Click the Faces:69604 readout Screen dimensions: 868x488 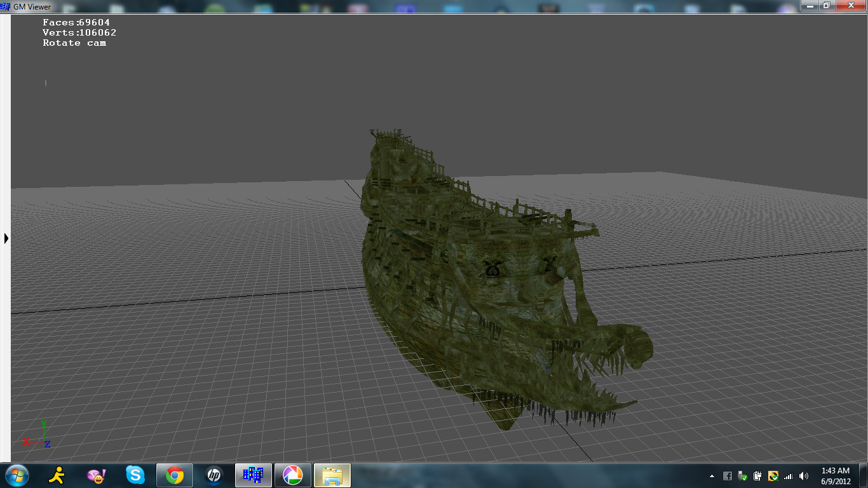click(x=76, y=22)
